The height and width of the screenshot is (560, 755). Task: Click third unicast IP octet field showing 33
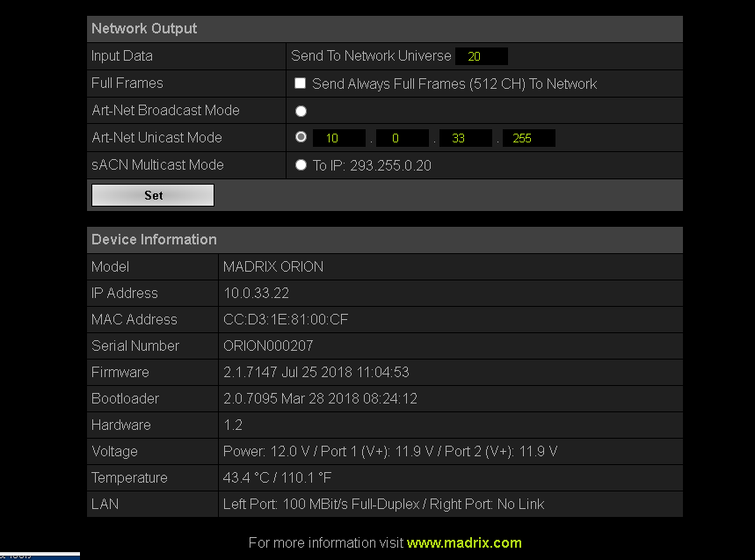465,138
